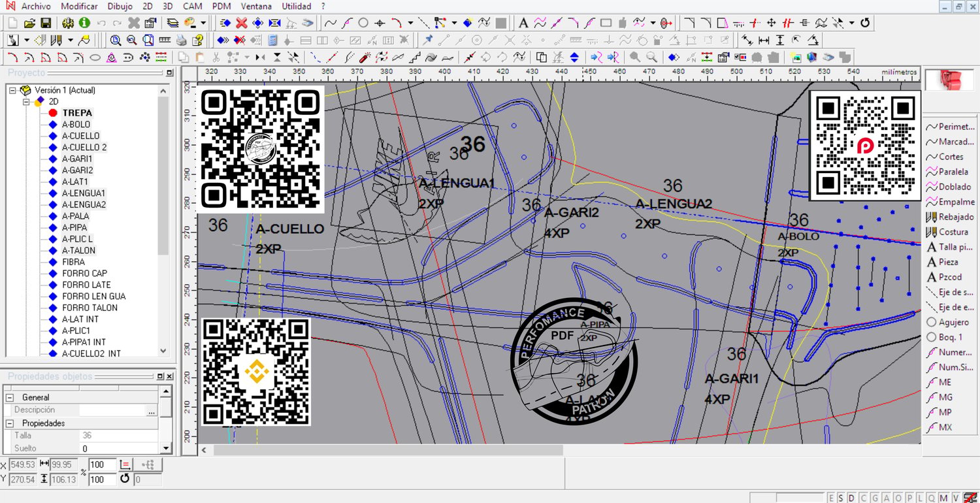Select the circle drawing tool
The width and height of the screenshot is (980, 503).
click(x=363, y=23)
